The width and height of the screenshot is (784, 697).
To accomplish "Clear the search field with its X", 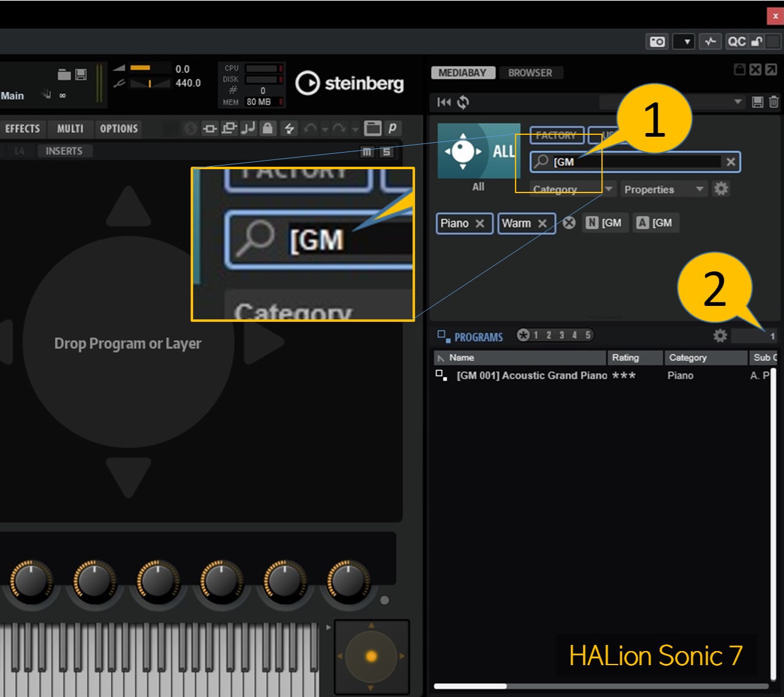I will click(731, 162).
